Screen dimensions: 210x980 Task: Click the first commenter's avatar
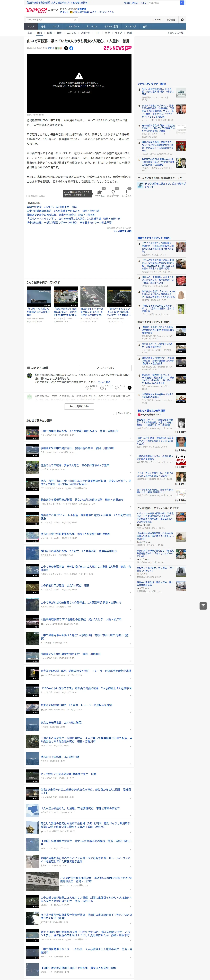pyautogui.click(x=29, y=376)
